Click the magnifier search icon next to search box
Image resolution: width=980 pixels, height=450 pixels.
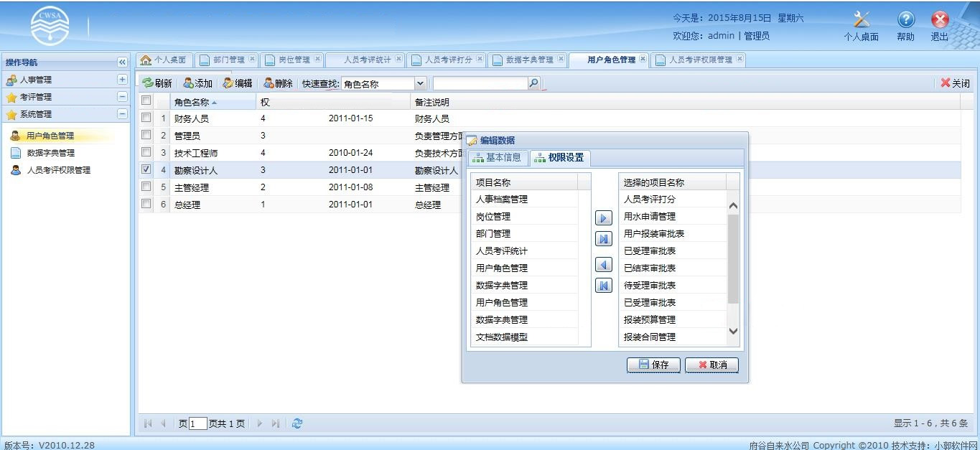(x=535, y=82)
